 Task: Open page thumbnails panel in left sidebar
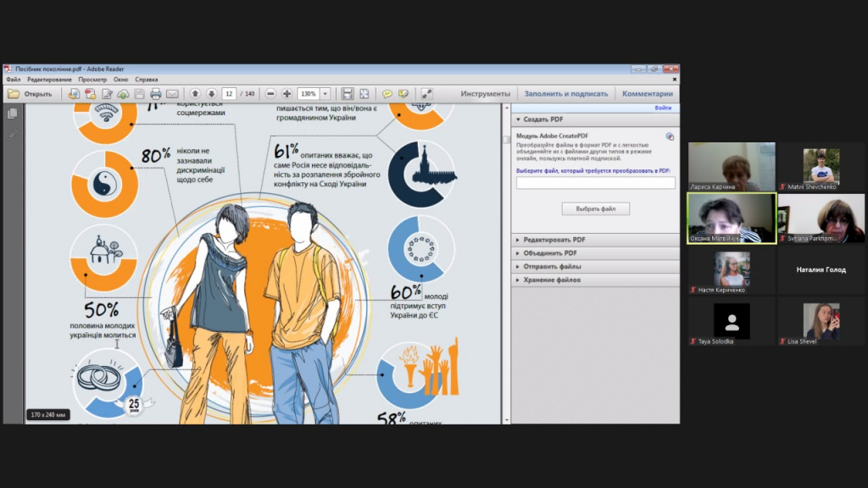coord(12,114)
